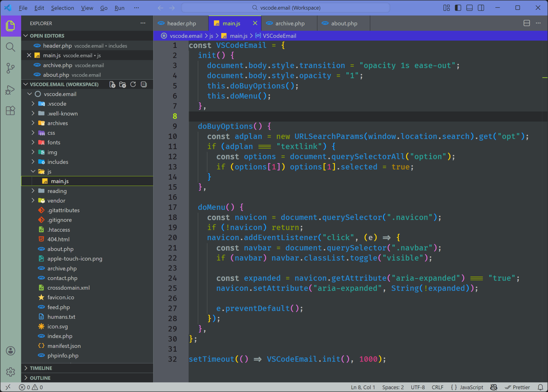Select the Source Control icon
The height and width of the screenshot is (392, 548).
(x=10, y=68)
